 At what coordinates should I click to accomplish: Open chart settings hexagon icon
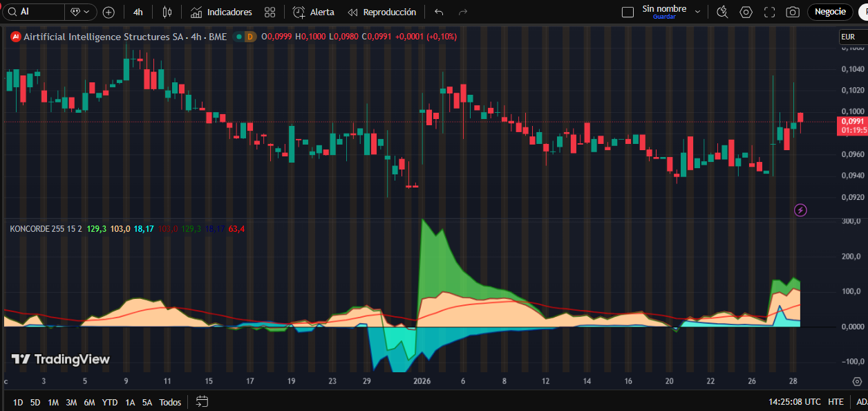click(746, 12)
